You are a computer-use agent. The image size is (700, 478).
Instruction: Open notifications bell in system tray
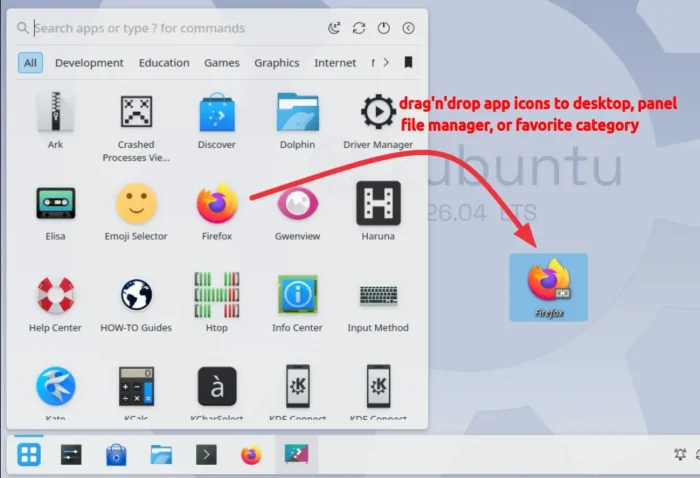click(680, 454)
